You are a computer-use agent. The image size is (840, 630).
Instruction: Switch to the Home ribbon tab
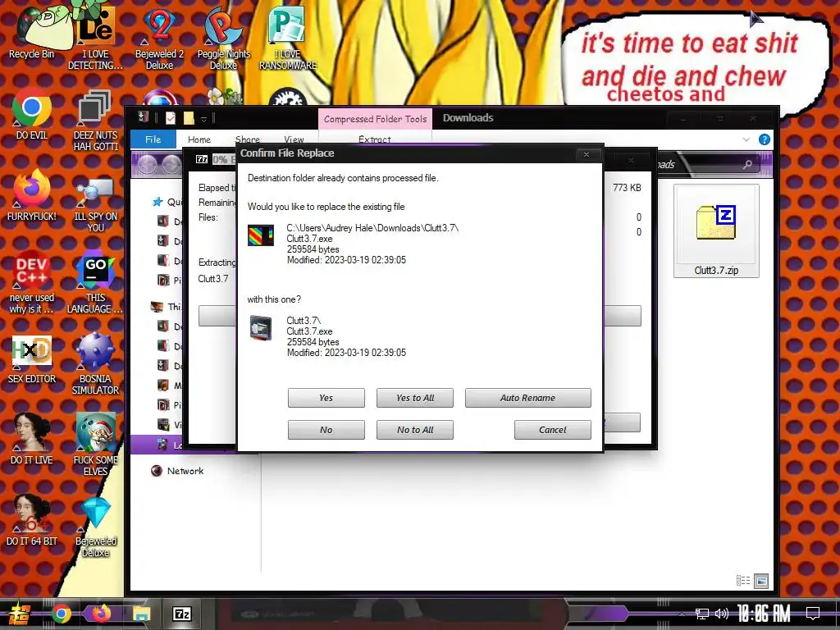pos(199,139)
